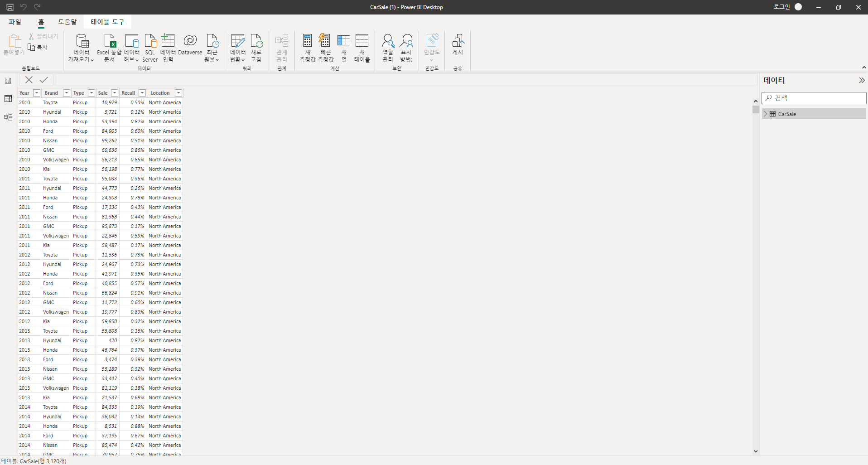This screenshot has height=465, width=868.
Task: Collapse the ribbon with the chevron
Action: coord(864,68)
